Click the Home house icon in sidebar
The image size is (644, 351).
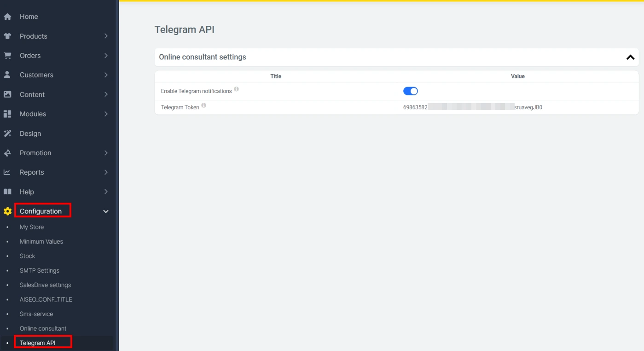click(x=7, y=17)
